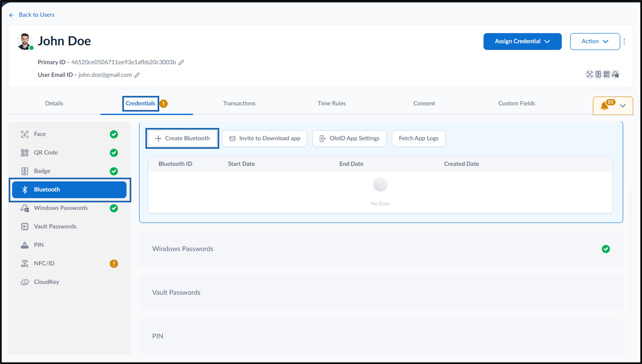This screenshot has width=642, height=364.
Task: Select Vault Passwords in the sidebar
Action: (69, 227)
